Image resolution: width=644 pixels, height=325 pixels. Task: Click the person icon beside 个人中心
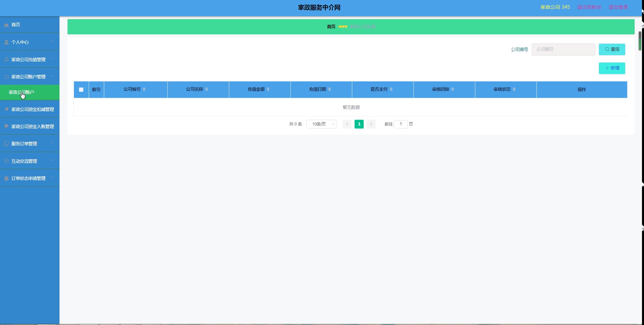(6, 42)
